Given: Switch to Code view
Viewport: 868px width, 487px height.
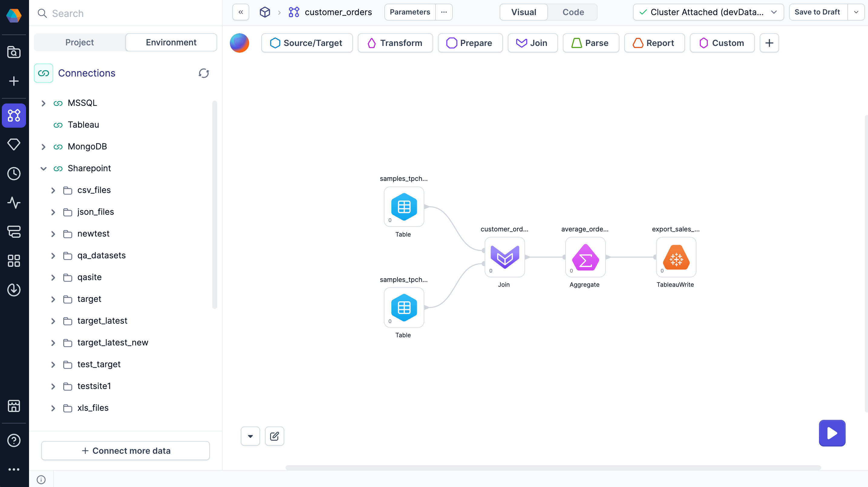Looking at the screenshot, I should click(573, 12).
